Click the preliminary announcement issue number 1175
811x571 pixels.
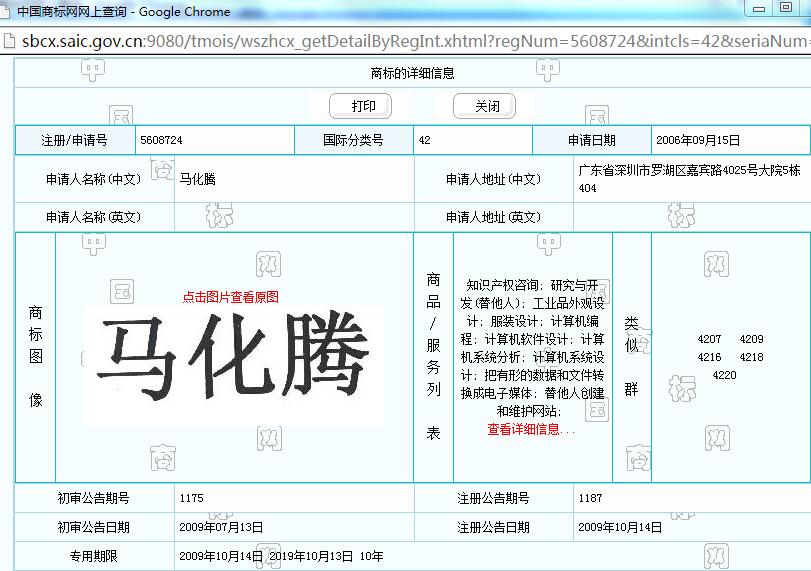click(191, 498)
